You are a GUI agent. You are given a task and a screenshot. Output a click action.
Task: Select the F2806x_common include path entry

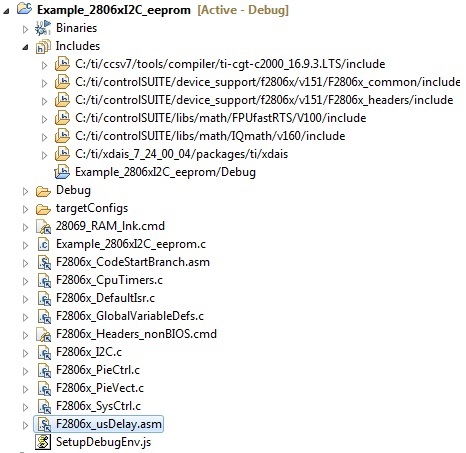(x=267, y=82)
